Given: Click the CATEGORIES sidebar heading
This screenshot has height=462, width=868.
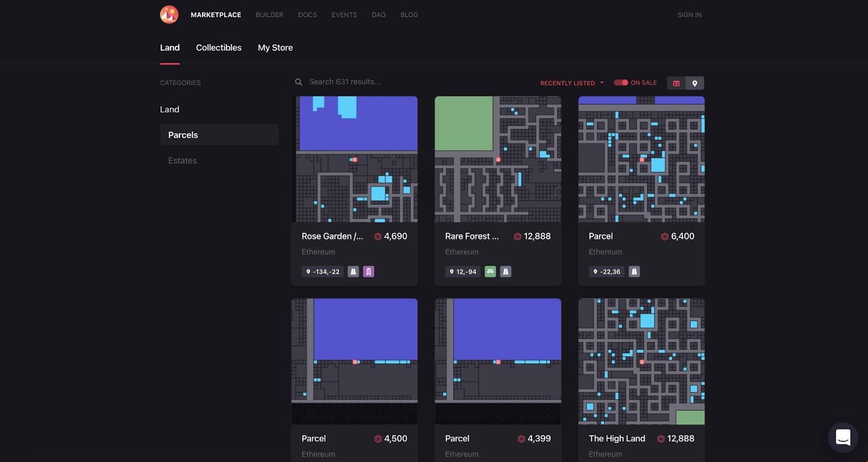Looking at the screenshot, I should [180, 83].
